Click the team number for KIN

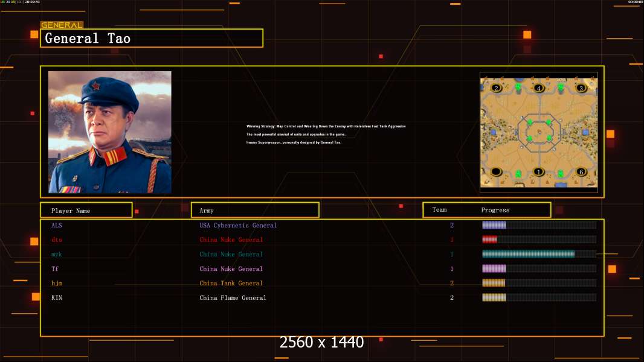coord(452,297)
